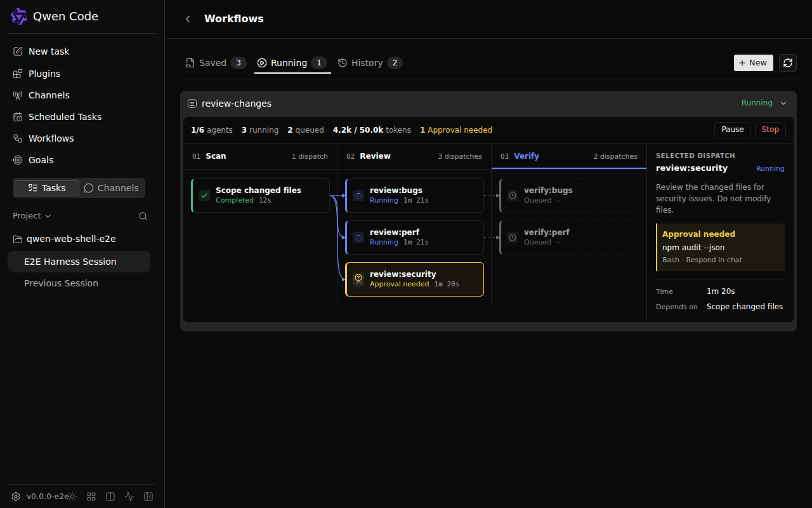Viewport: 812px width, 508px height.
Task: Click the Approval needed npm audit box
Action: (720, 247)
